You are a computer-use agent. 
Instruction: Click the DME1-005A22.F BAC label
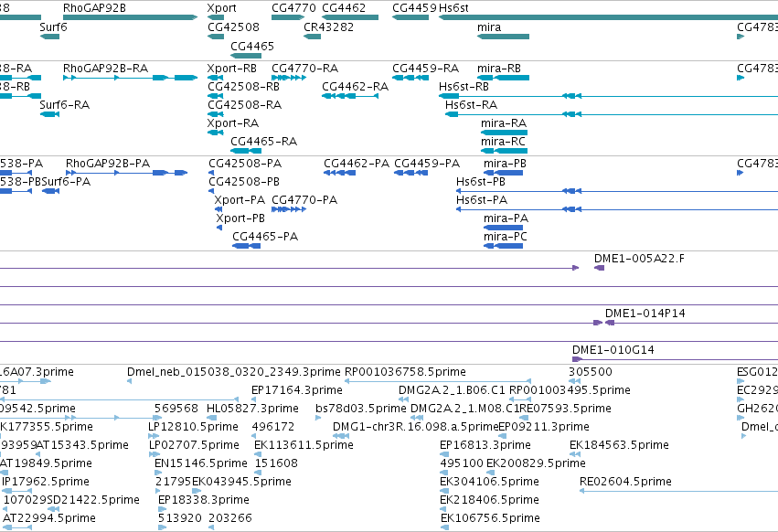(x=640, y=259)
